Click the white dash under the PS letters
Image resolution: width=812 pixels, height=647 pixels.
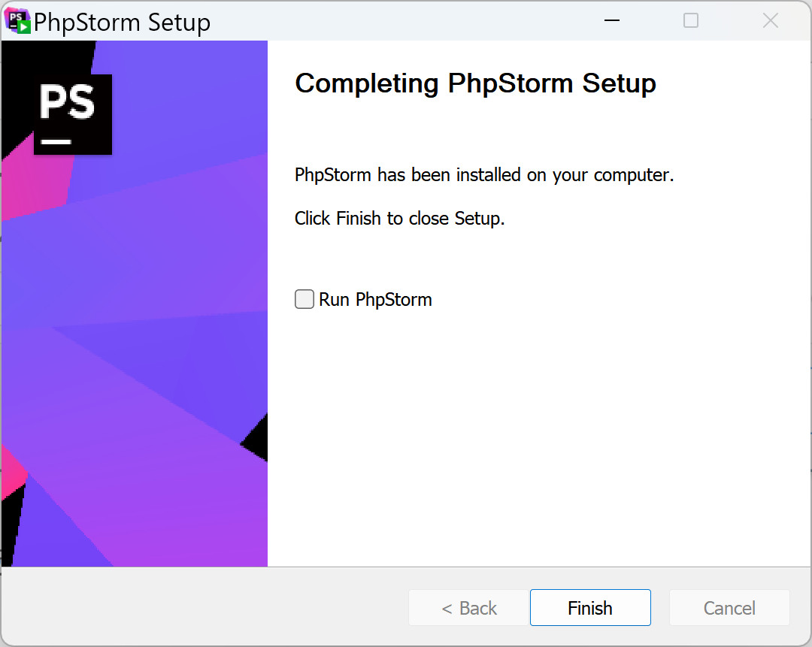(x=56, y=141)
